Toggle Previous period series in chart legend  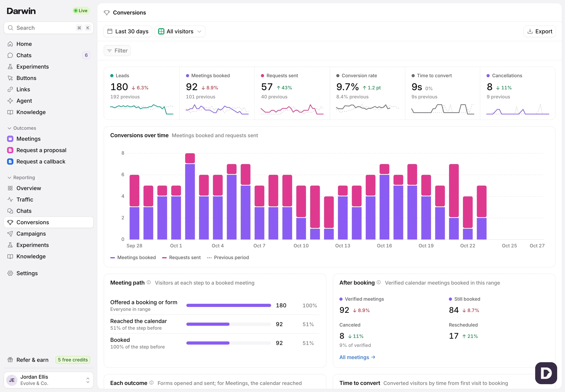[228, 257]
